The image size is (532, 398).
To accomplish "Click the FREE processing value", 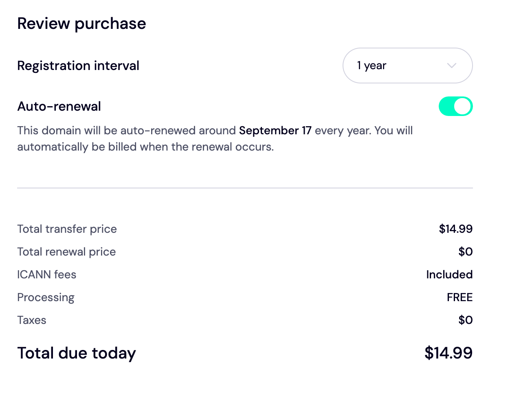I will 459,297.
